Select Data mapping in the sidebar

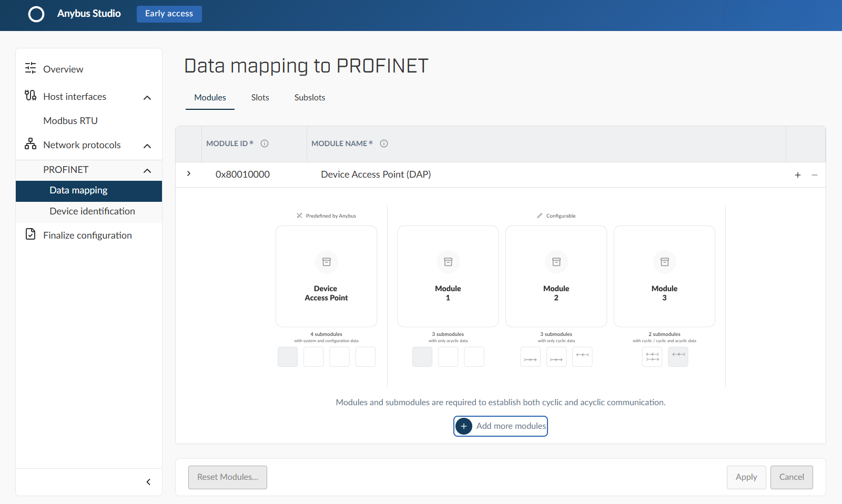click(x=89, y=191)
